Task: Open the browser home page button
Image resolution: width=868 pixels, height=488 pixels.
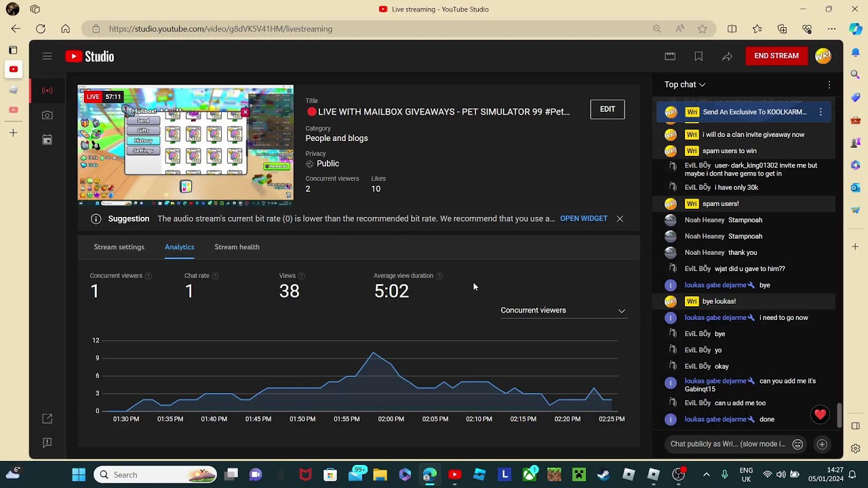Action: (65, 28)
